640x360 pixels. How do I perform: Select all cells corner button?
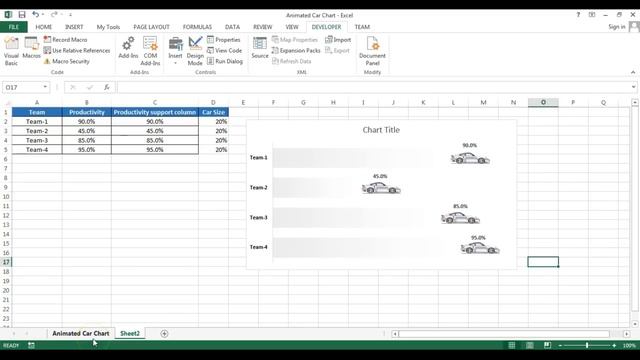tap(6, 102)
